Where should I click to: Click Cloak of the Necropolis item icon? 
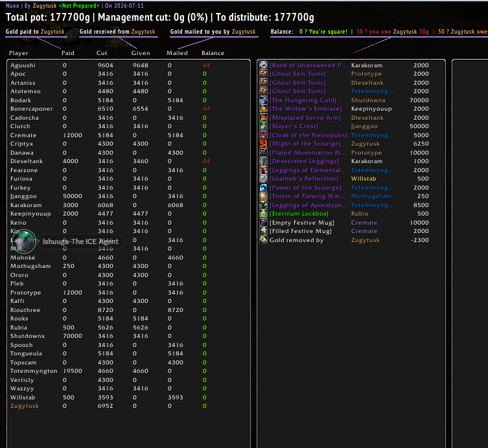(264, 135)
